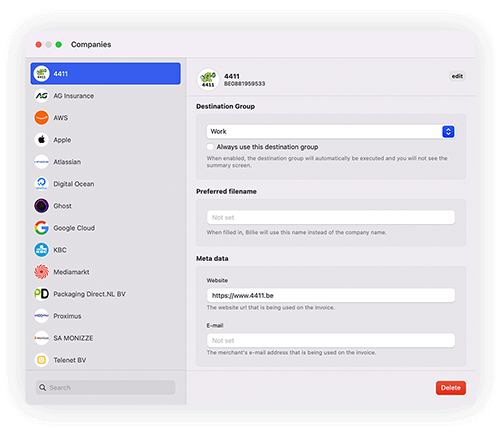Click the Preferred filename input field
The height and width of the screenshot is (437, 500).
coord(331,217)
